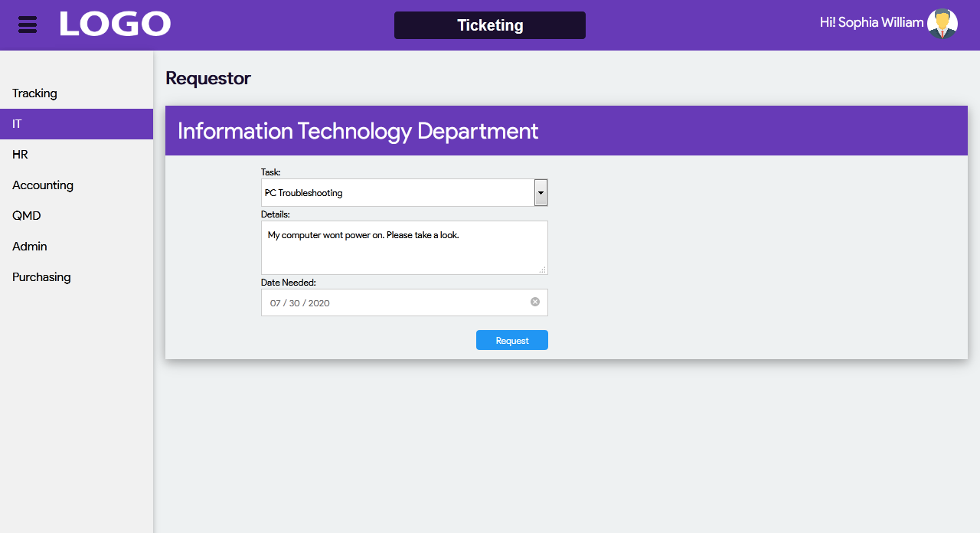Screen dimensions: 980x533
Task: Open Accounting from the sidebar
Action: click(43, 185)
